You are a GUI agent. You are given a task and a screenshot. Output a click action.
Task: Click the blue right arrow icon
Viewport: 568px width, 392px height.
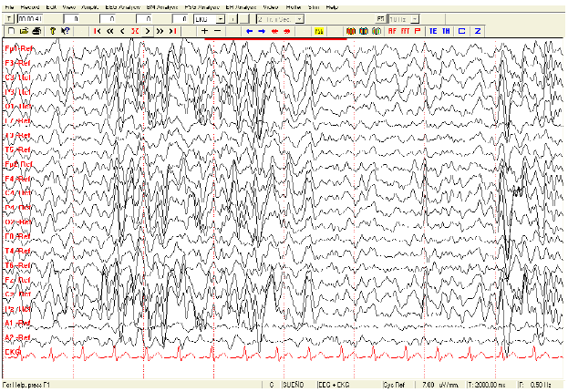pos(262,31)
